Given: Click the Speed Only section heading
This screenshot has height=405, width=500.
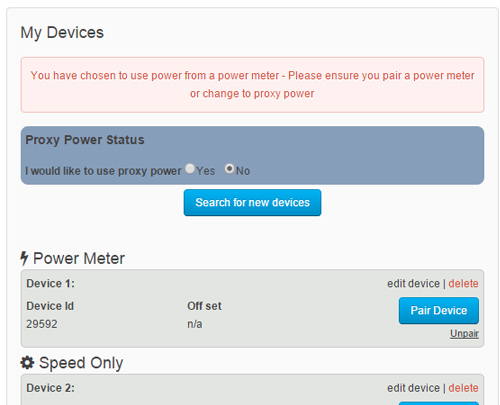Looking at the screenshot, I should pyautogui.click(x=81, y=363).
